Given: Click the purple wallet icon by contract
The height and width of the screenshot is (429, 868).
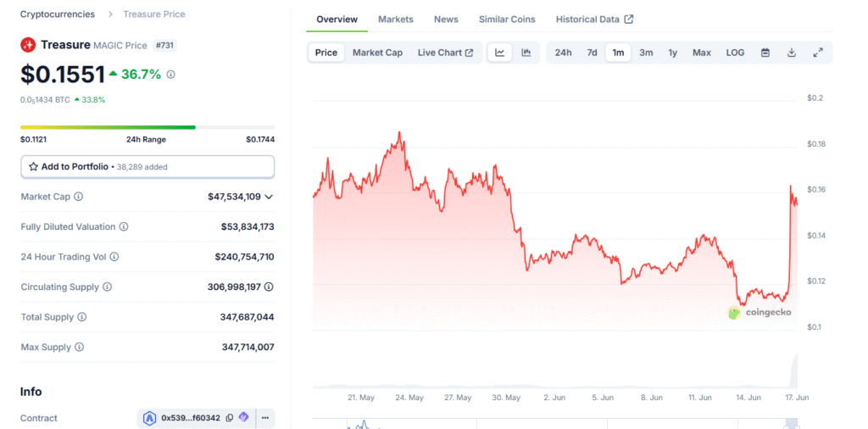Looking at the screenshot, I should click(243, 417).
